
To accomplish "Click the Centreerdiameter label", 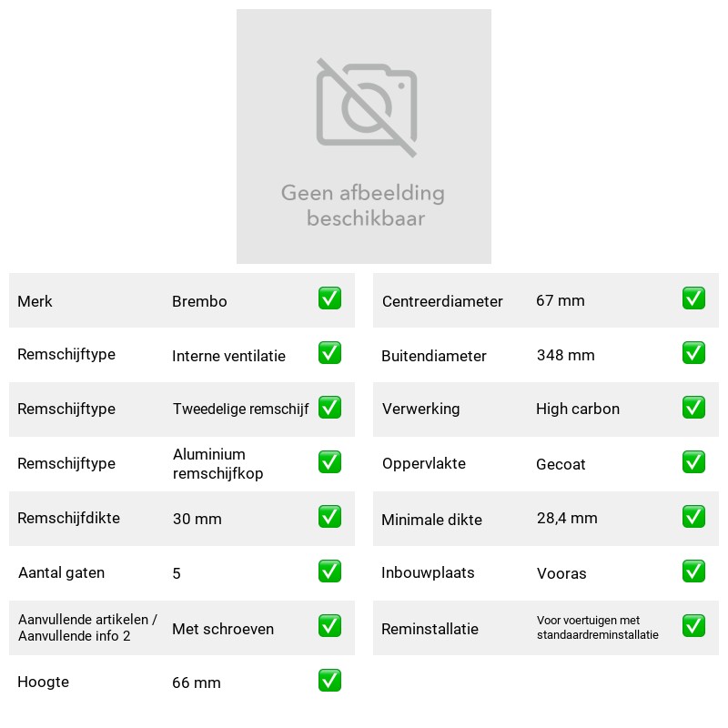I will click(x=442, y=301).
